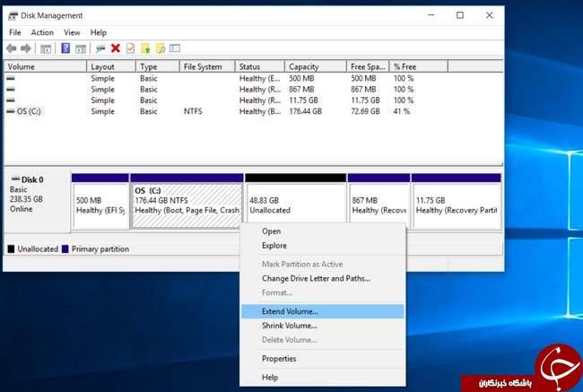Click Help at bottom of context menu
Viewport: 583px width, 392px height.
[x=322, y=377]
